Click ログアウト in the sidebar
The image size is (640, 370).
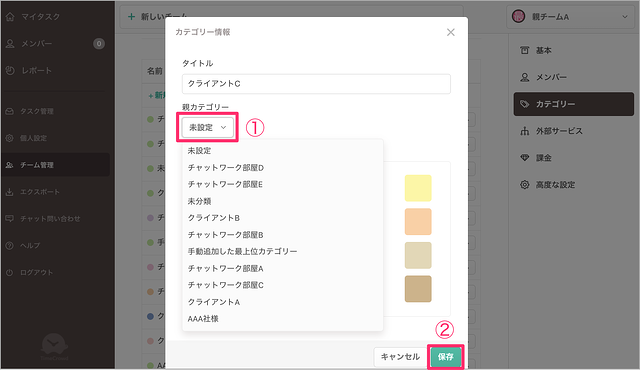pos(37,273)
